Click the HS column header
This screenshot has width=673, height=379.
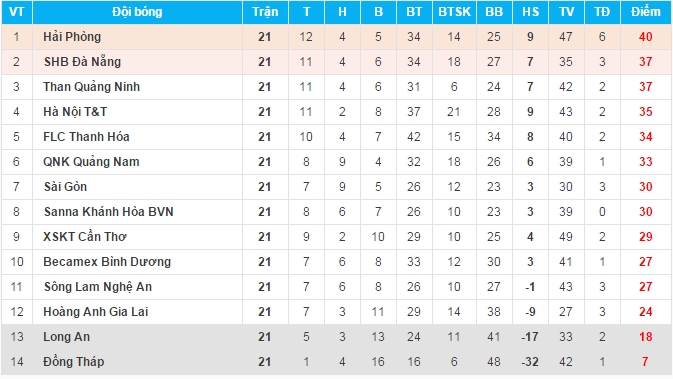[x=531, y=12]
